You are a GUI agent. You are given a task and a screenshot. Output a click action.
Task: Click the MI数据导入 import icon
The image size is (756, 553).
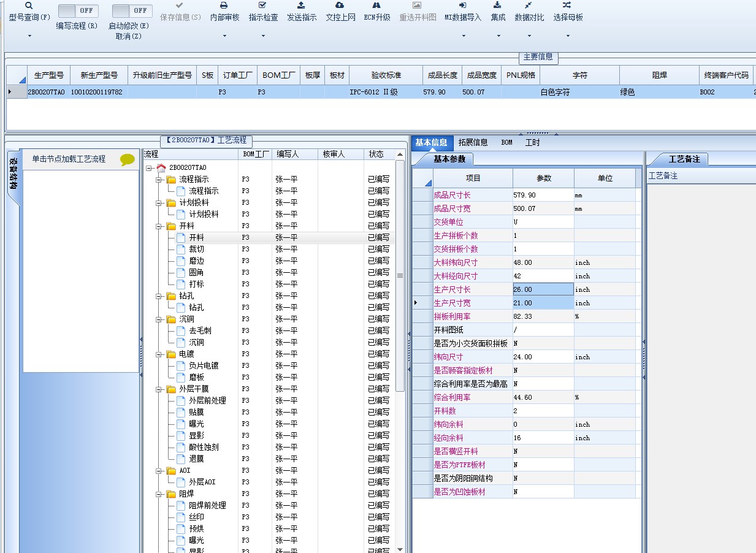[463, 5]
